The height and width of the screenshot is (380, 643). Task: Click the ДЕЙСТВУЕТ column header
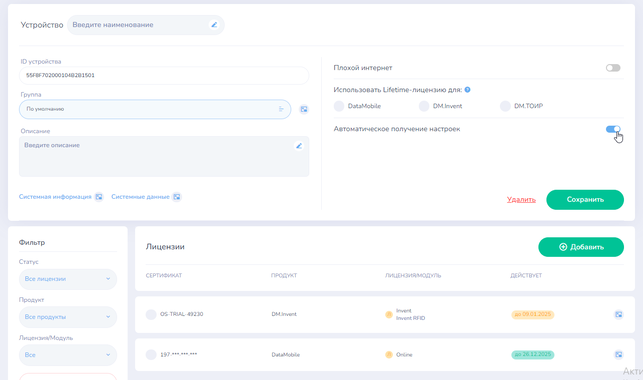[526, 275]
